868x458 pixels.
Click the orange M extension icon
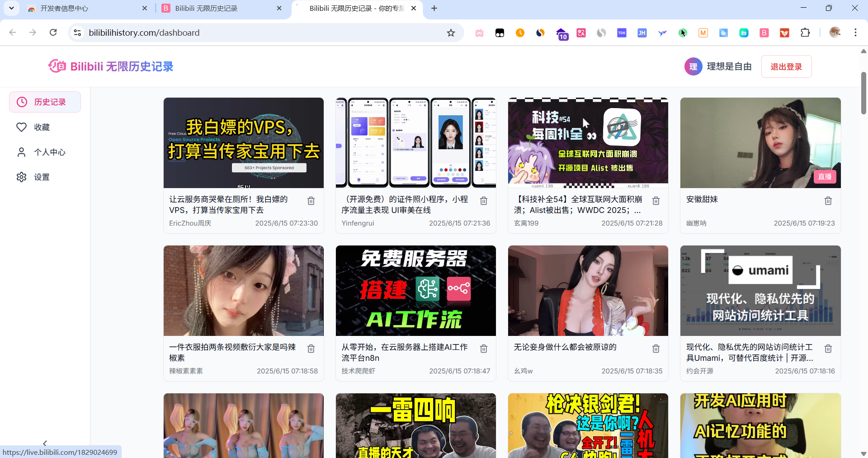(x=703, y=33)
